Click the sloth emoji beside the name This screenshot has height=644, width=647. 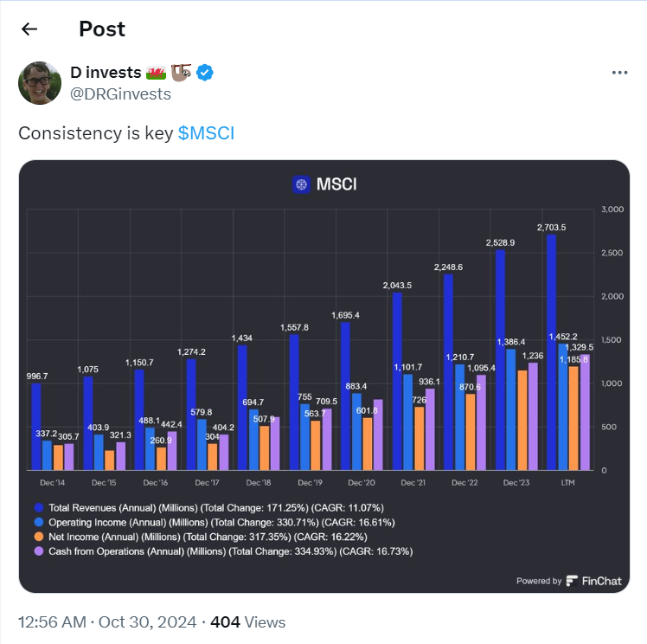click(x=181, y=73)
